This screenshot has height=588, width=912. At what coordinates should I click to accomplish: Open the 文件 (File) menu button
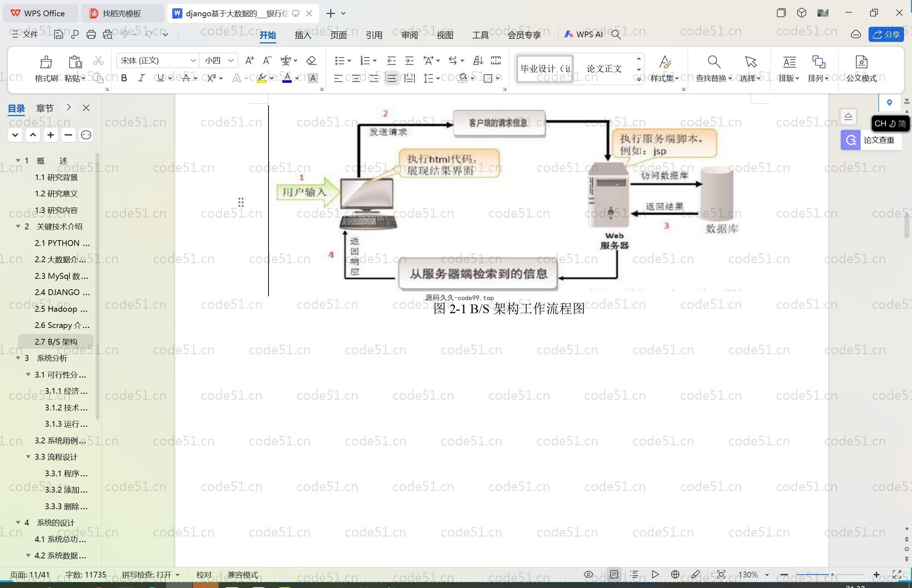pos(25,34)
